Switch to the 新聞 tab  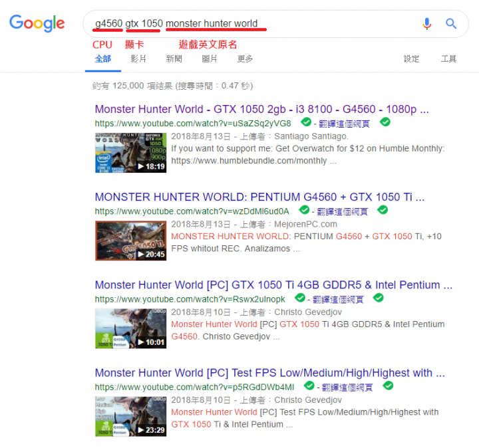174,58
